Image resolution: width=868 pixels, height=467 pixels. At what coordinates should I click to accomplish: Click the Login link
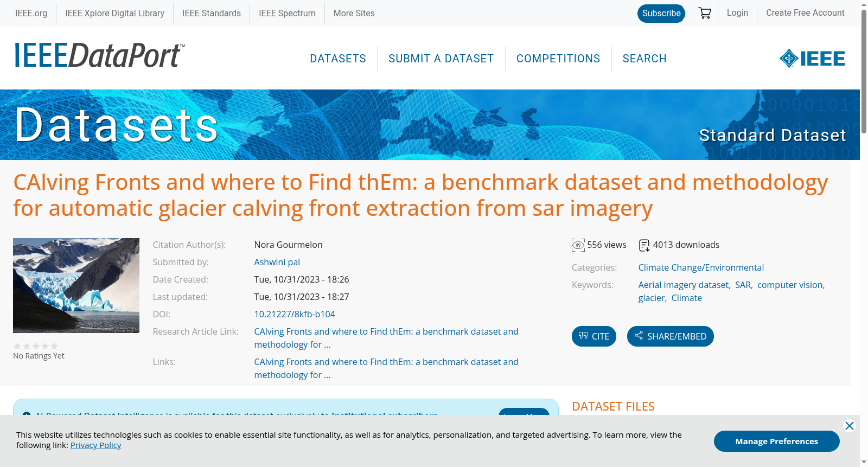pyautogui.click(x=737, y=12)
